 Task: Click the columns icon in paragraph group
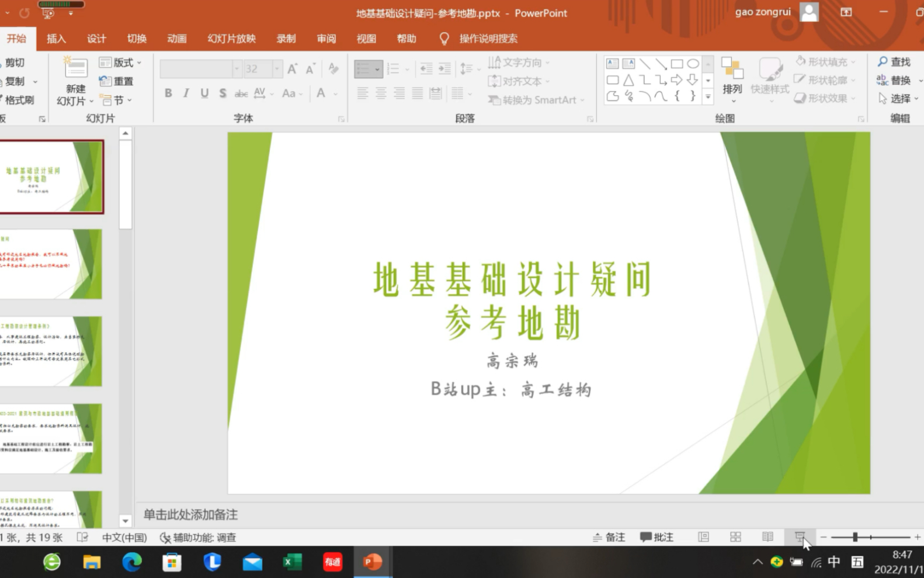point(457,93)
